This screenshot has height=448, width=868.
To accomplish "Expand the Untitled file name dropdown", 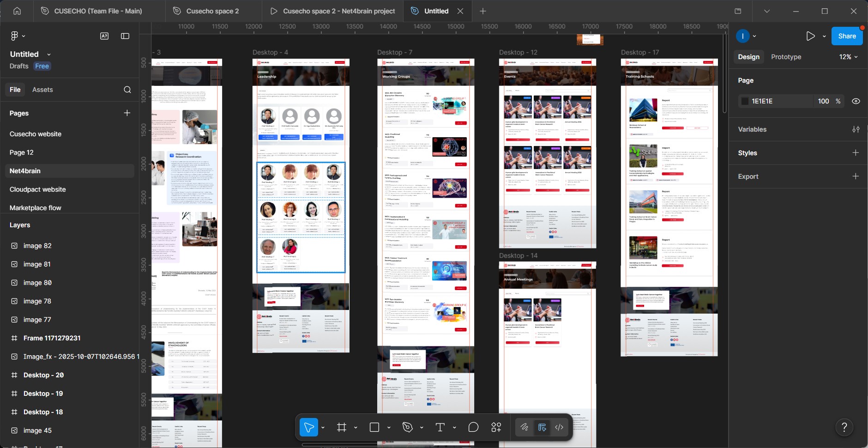I will click(x=49, y=54).
